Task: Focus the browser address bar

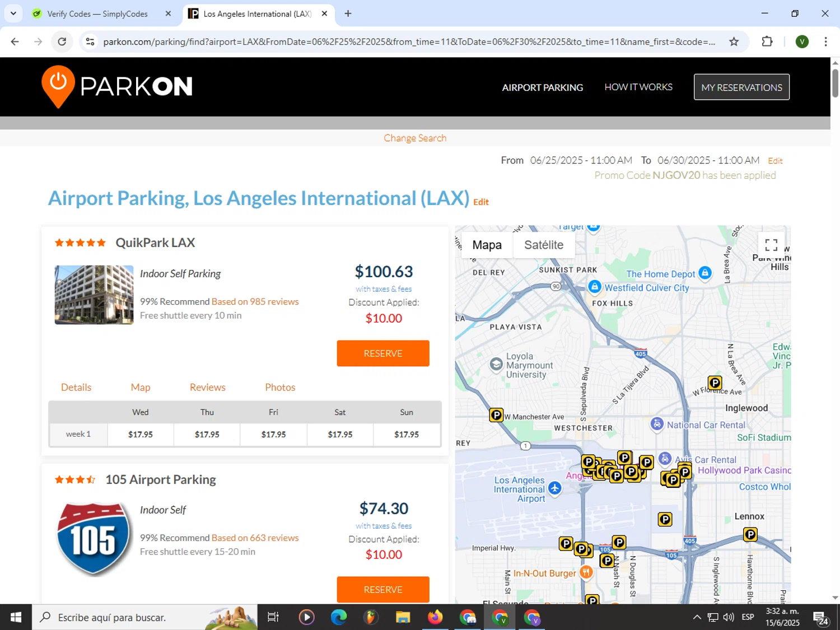Action: click(x=409, y=41)
